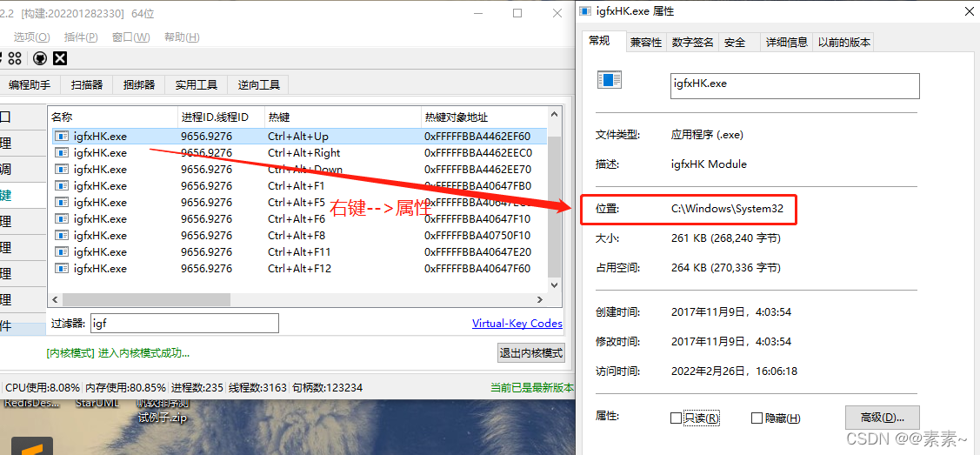The height and width of the screenshot is (455, 980).
Task: Click the horizontal scrollbar left arrow
Action: [54, 300]
